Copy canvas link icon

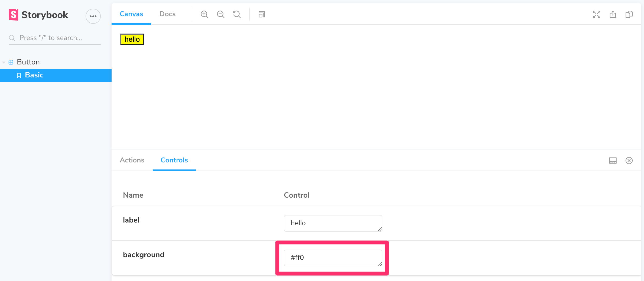(x=629, y=14)
